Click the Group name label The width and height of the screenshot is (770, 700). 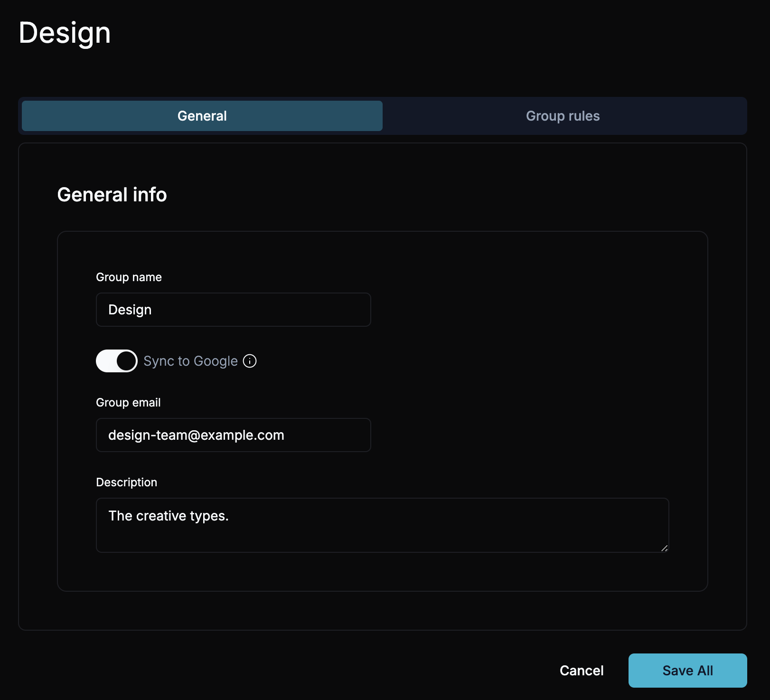(x=129, y=277)
